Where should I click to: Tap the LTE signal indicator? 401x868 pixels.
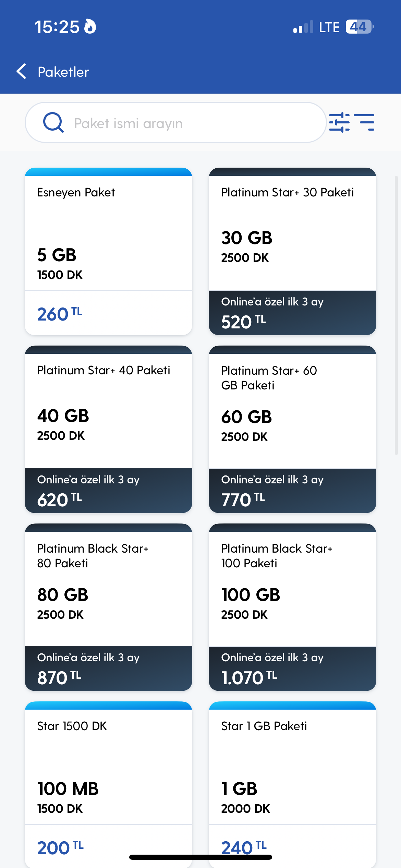click(329, 27)
